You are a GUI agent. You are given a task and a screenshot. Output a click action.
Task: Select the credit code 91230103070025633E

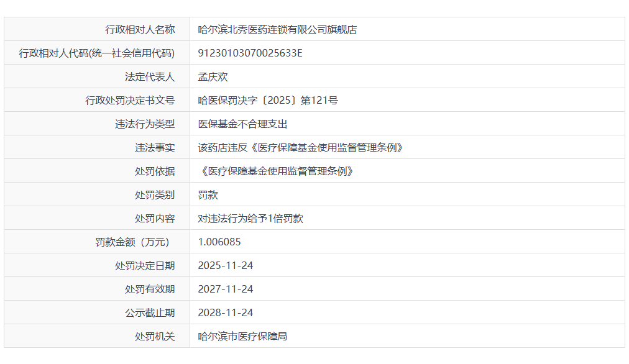250,53
